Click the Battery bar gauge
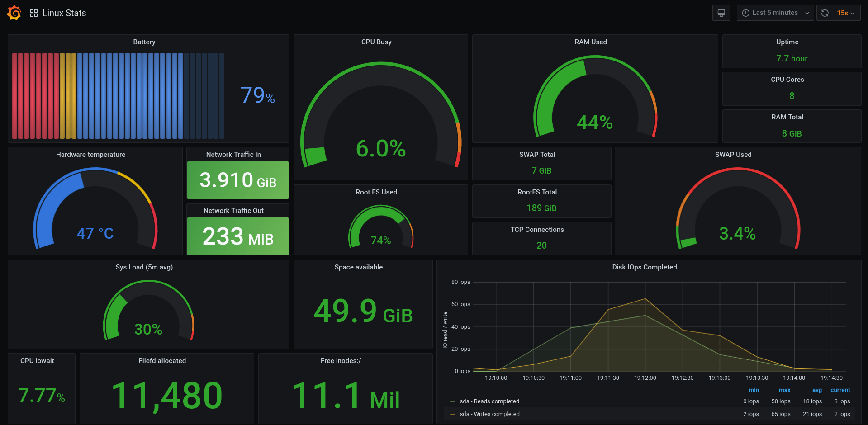 (118, 96)
